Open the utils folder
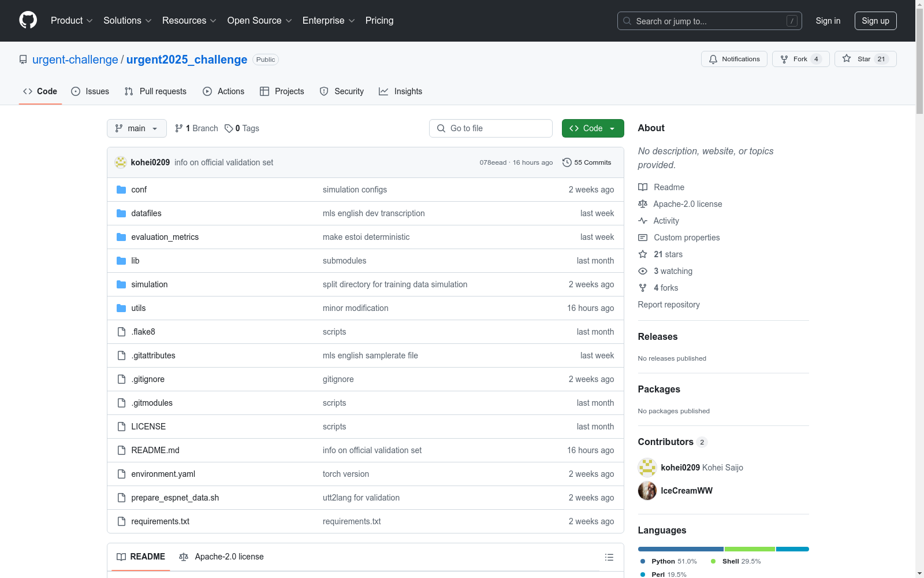The image size is (924, 578). [139, 308]
